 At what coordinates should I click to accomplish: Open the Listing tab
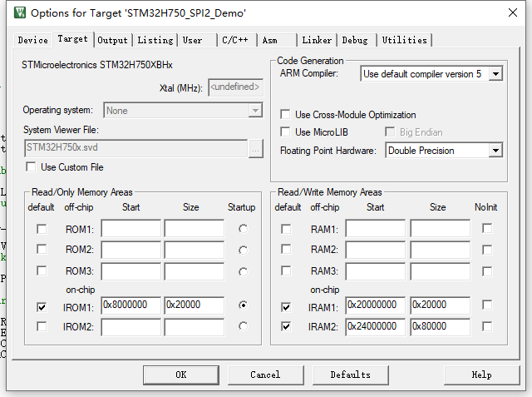point(155,40)
